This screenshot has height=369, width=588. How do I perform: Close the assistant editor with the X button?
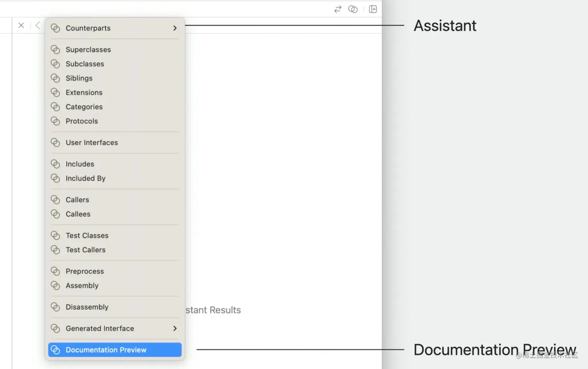tap(21, 25)
